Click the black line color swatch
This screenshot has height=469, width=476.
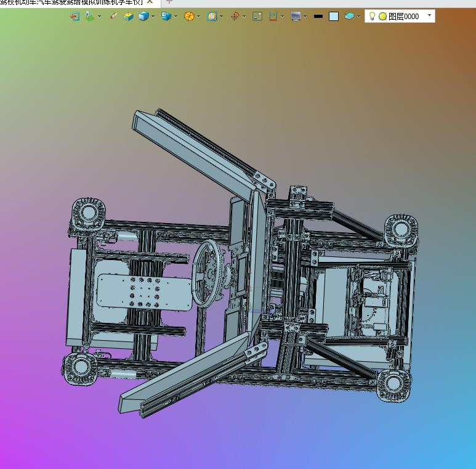pyautogui.click(x=318, y=17)
